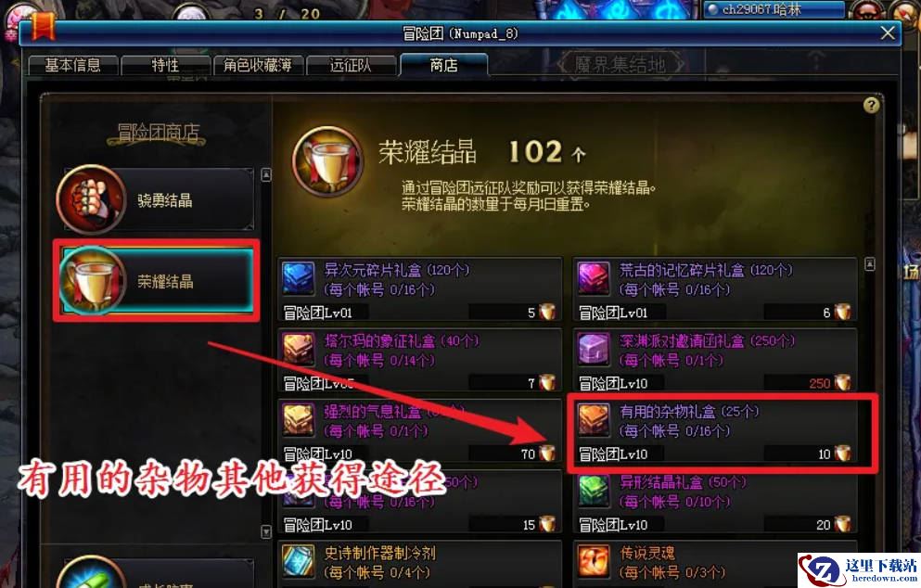
Task: Select the 骁勇结晶 shop category
Action: coord(156,199)
